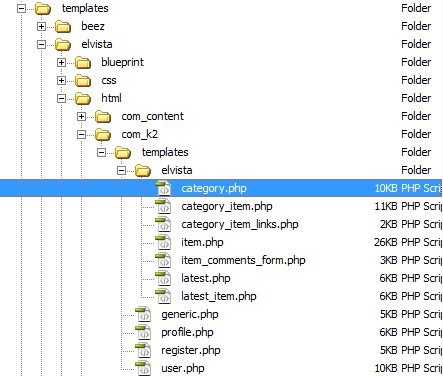This screenshot has width=443, height=377.
Task: Select profile.php file name
Action: click(x=187, y=332)
